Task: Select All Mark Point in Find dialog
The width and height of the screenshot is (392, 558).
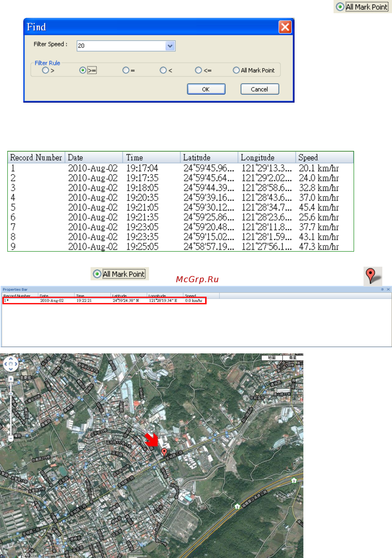Action: (236, 70)
